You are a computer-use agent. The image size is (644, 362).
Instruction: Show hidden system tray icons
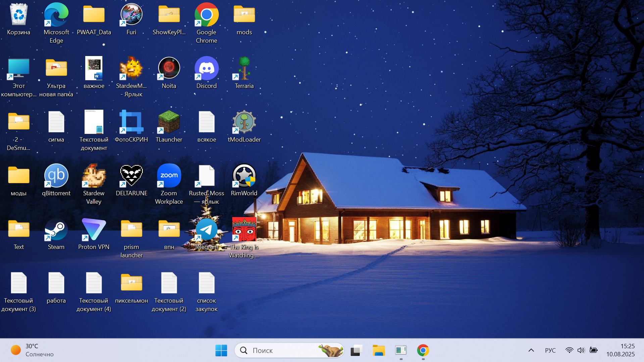pyautogui.click(x=531, y=350)
